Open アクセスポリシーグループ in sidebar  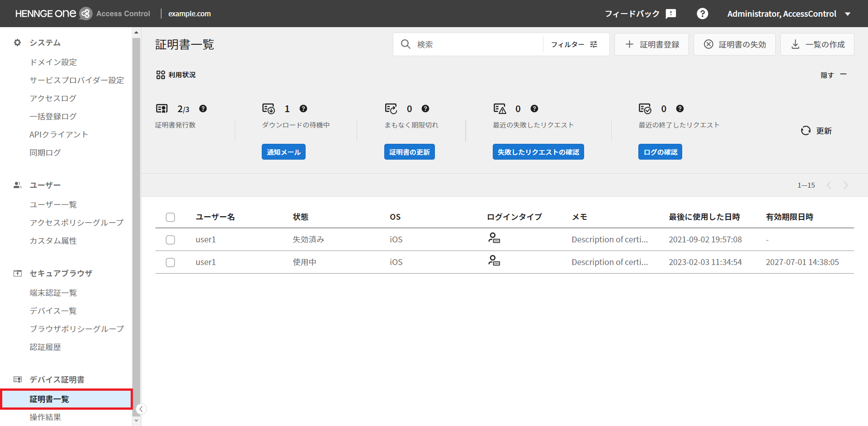point(76,222)
